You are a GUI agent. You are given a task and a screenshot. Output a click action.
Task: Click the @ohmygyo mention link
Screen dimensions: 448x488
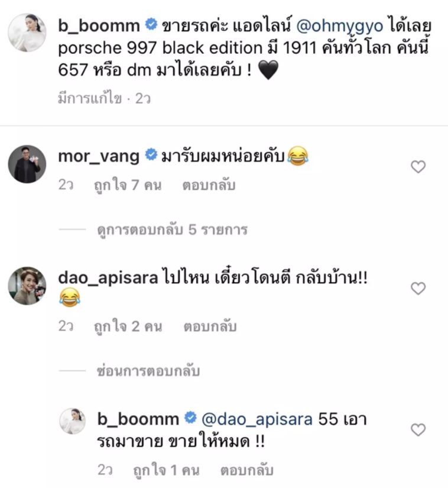point(339,26)
